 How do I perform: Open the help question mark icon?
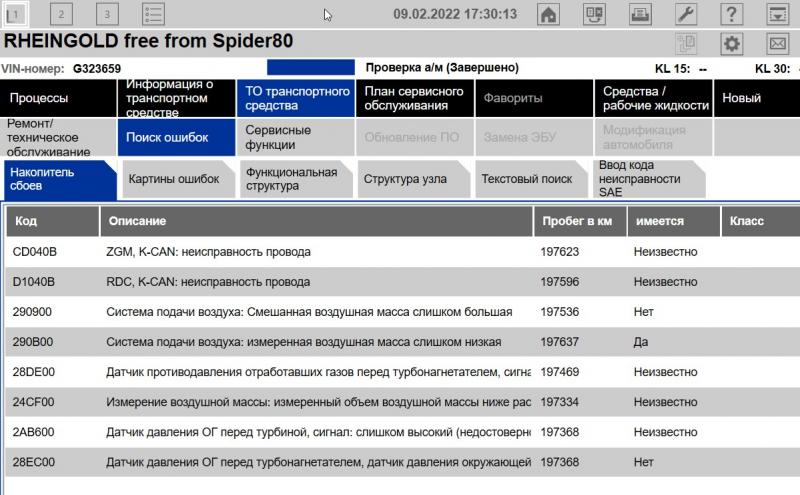[732, 14]
